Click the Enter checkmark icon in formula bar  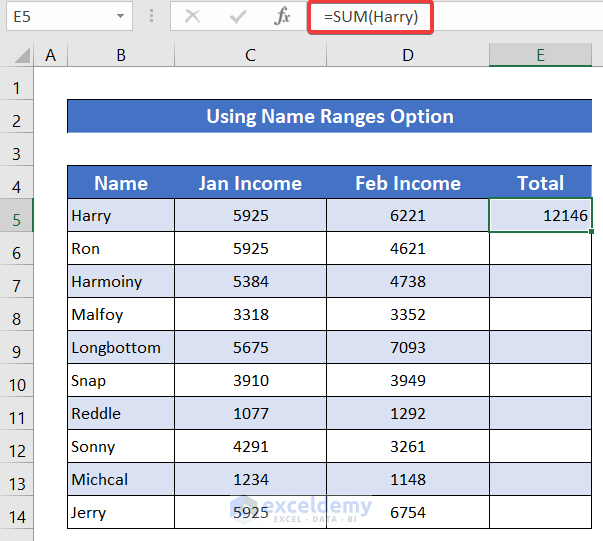coord(238,17)
